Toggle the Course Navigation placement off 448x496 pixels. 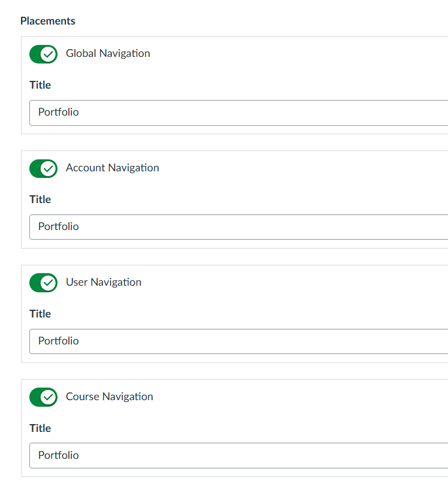click(43, 397)
